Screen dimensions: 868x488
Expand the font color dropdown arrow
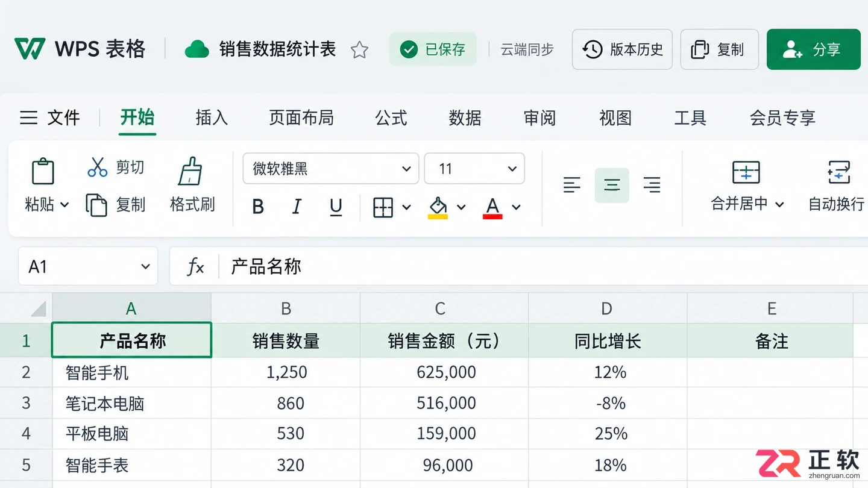tap(516, 207)
